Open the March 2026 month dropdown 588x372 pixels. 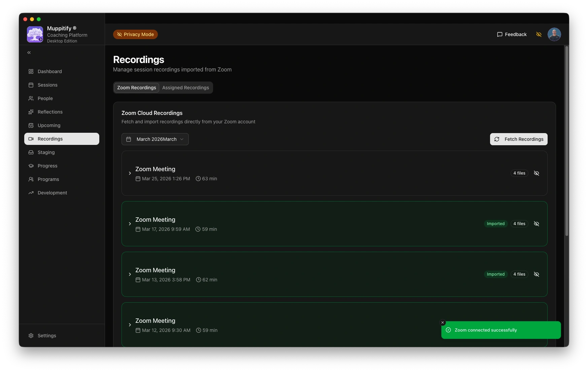coord(155,139)
